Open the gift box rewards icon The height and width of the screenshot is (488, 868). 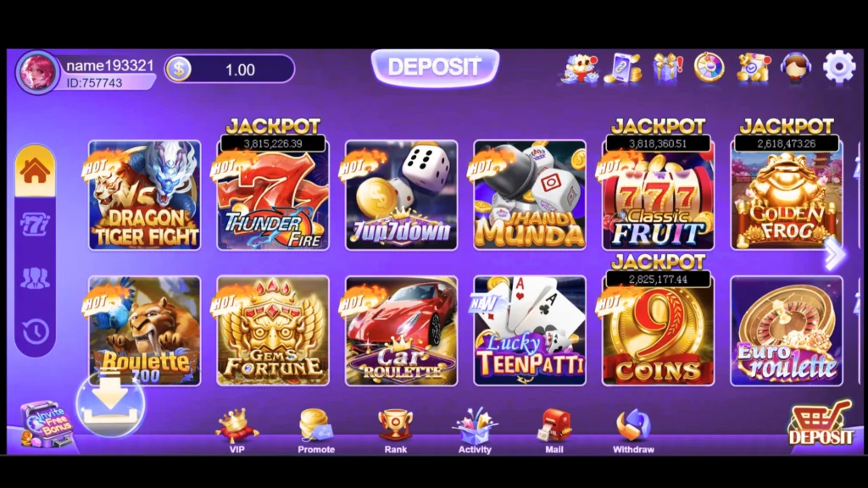coord(668,68)
